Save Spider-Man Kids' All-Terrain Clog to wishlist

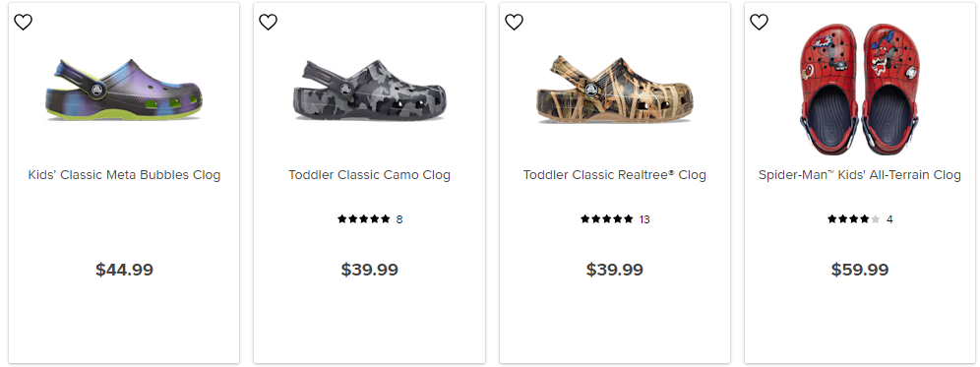click(759, 22)
